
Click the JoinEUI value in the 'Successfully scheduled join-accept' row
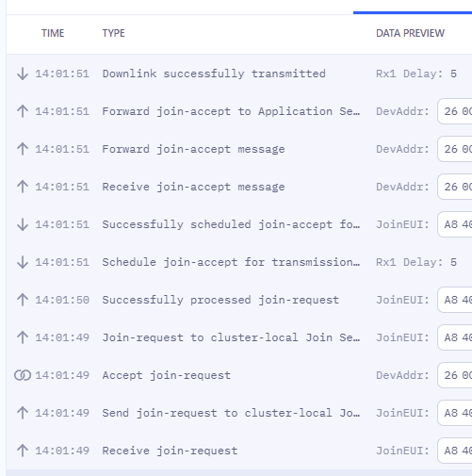click(x=455, y=224)
